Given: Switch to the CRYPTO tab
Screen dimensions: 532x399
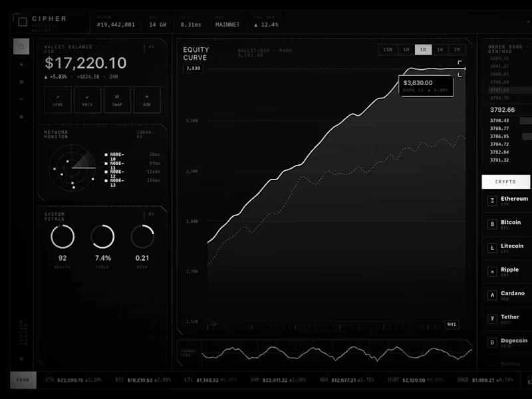Looking at the screenshot, I should [505, 182].
